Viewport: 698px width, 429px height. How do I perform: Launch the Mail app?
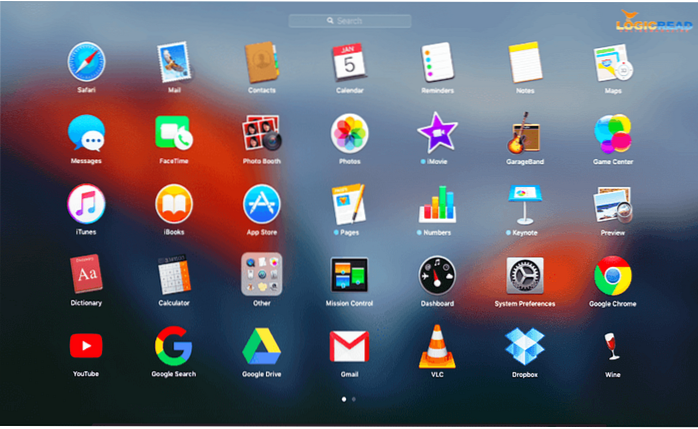pyautogui.click(x=174, y=62)
